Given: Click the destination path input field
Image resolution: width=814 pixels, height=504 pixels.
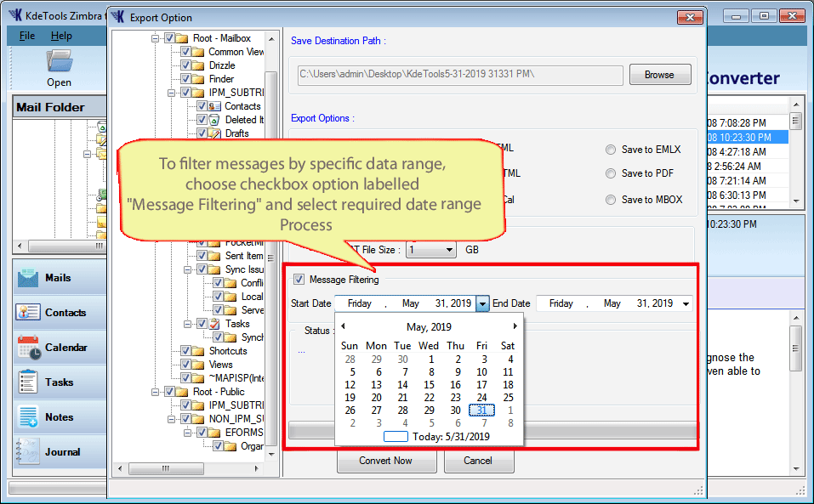Looking at the screenshot, I should pyautogui.click(x=460, y=75).
